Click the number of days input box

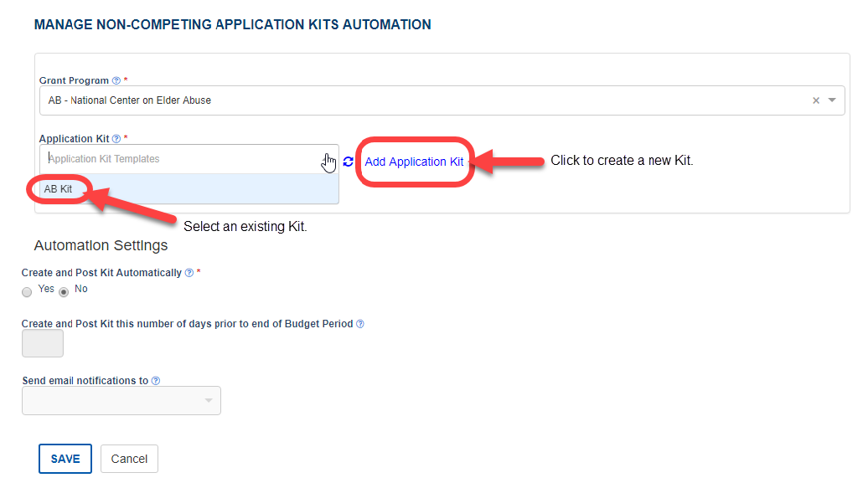(x=43, y=343)
